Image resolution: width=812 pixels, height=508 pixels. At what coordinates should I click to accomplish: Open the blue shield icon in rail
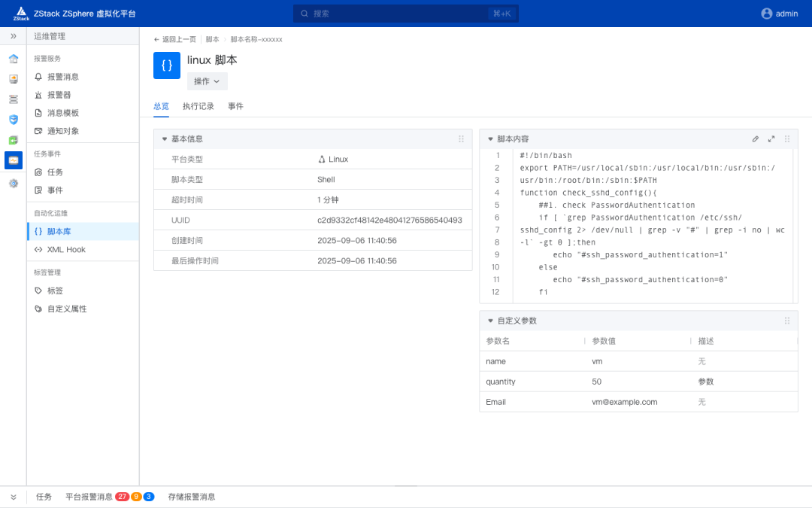(x=14, y=120)
